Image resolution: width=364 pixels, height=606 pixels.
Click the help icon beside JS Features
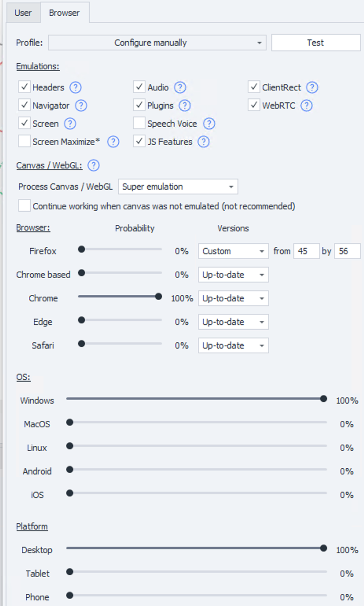coord(204,142)
